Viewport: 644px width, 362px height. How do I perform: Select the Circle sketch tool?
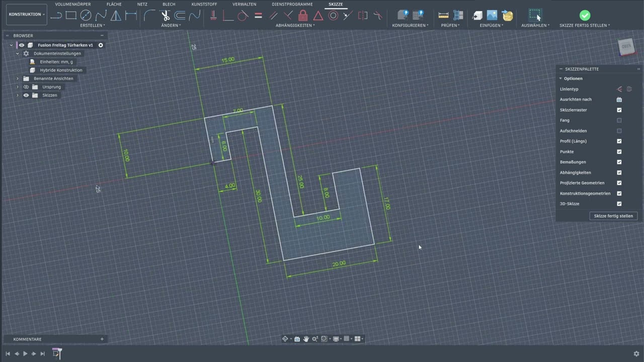pos(86,16)
